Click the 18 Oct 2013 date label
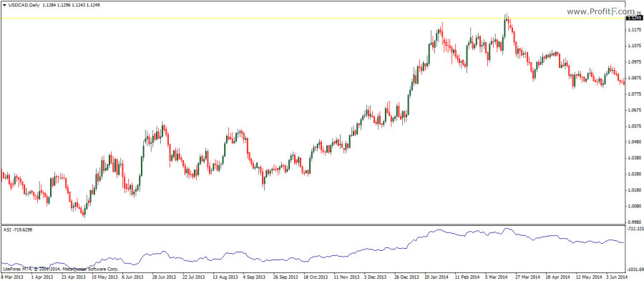The image size is (644, 281). (x=315, y=277)
